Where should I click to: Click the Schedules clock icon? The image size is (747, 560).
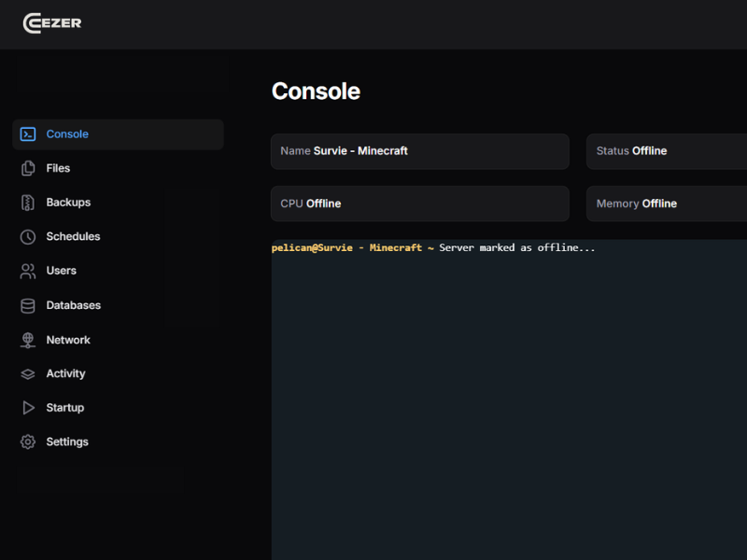29,236
